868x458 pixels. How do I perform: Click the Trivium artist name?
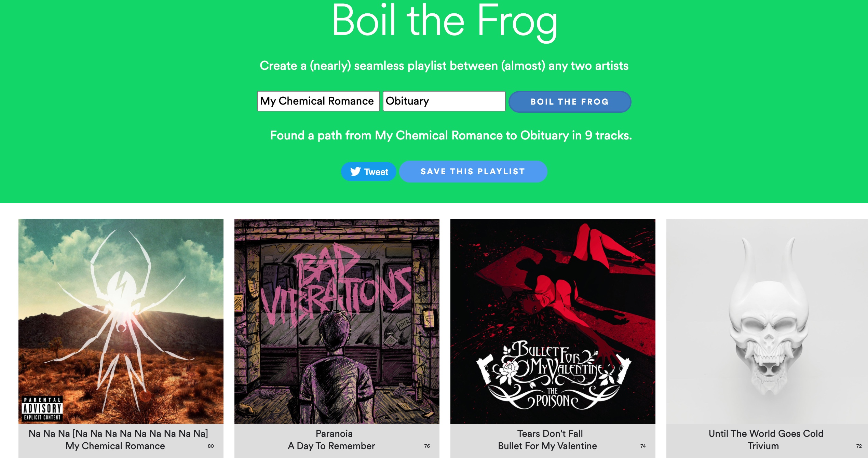coord(763,446)
